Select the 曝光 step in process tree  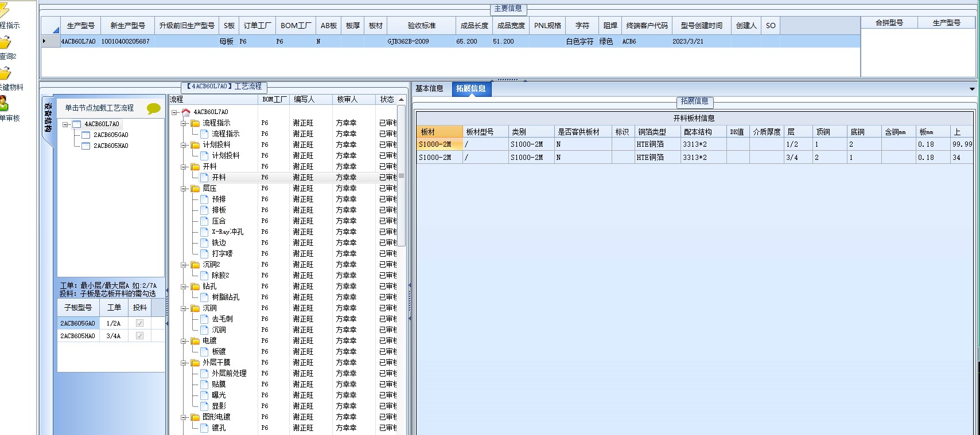[x=219, y=395]
